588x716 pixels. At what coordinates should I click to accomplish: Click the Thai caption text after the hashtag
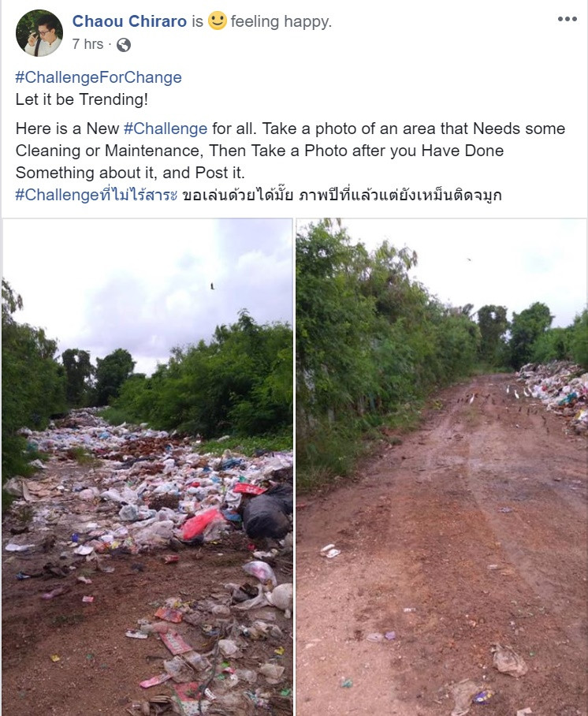tap(342, 195)
